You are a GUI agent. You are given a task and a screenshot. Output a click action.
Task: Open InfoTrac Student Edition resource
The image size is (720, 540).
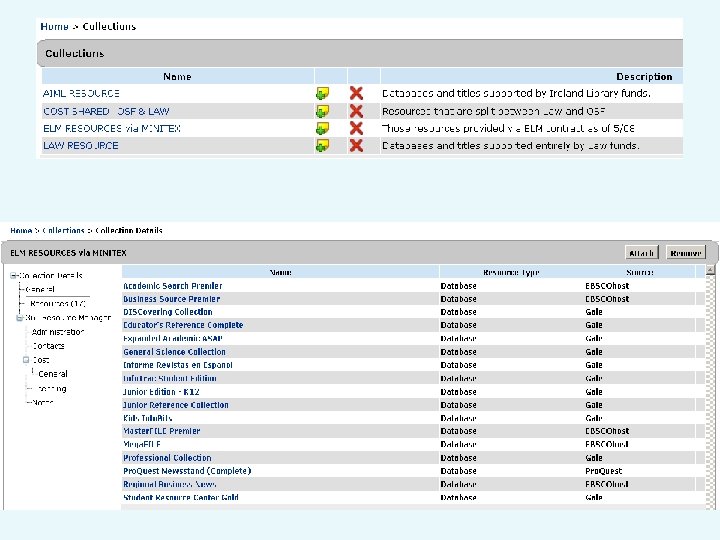pos(170,378)
